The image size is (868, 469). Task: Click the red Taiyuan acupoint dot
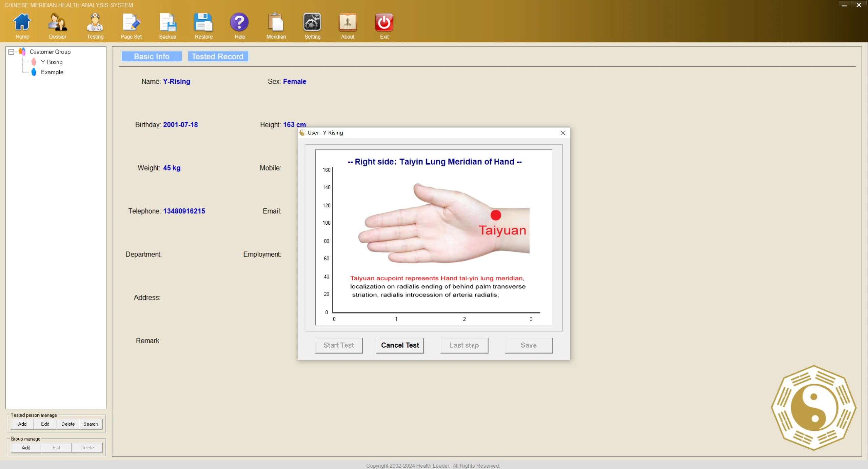[x=495, y=215]
